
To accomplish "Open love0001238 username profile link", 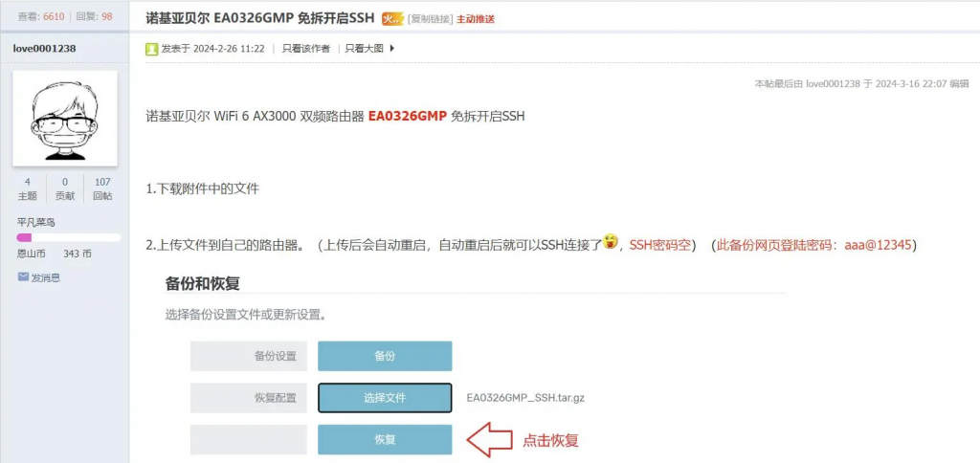I will pos(44,48).
